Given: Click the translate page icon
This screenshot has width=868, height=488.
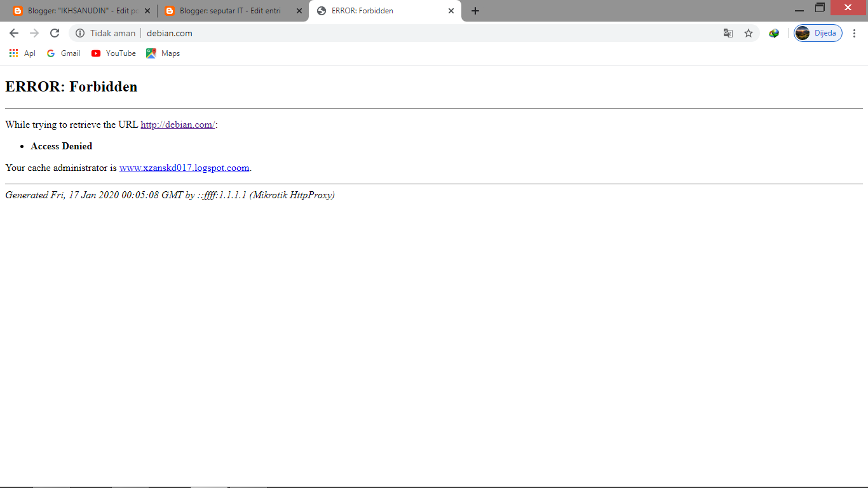Looking at the screenshot, I should 728,33.
